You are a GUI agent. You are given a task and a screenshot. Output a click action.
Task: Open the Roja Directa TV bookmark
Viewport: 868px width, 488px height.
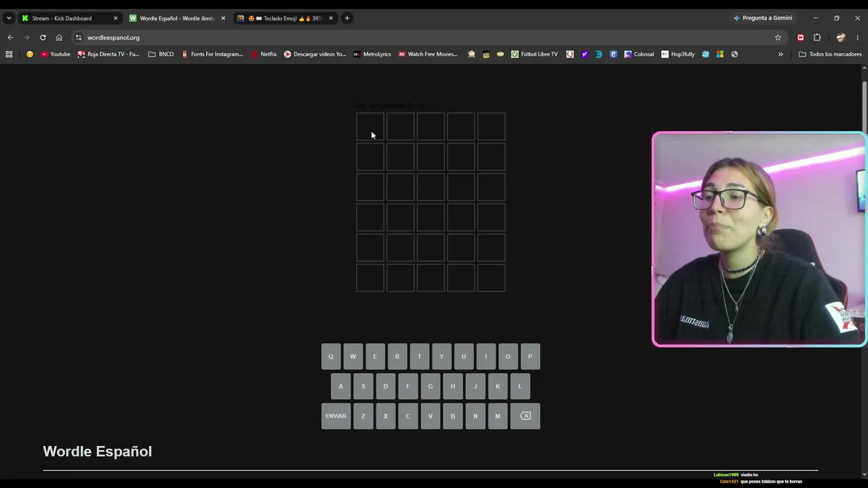click(108, 54)
